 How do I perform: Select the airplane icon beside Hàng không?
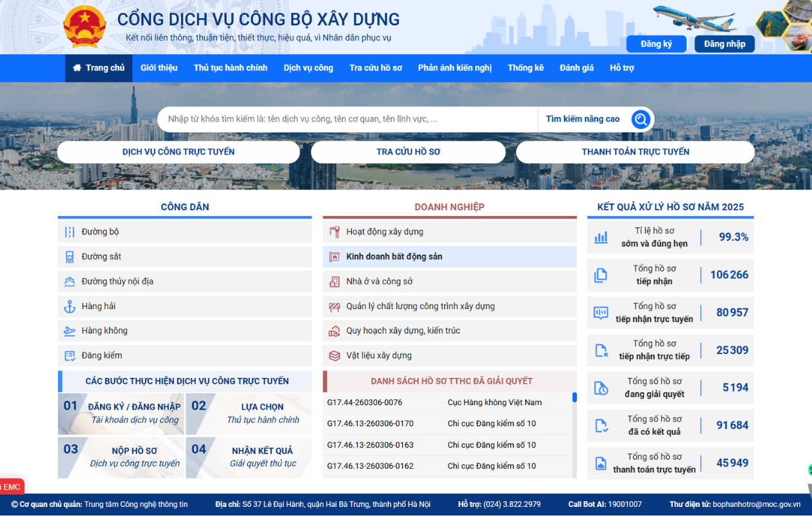click(x=70, y=330)
